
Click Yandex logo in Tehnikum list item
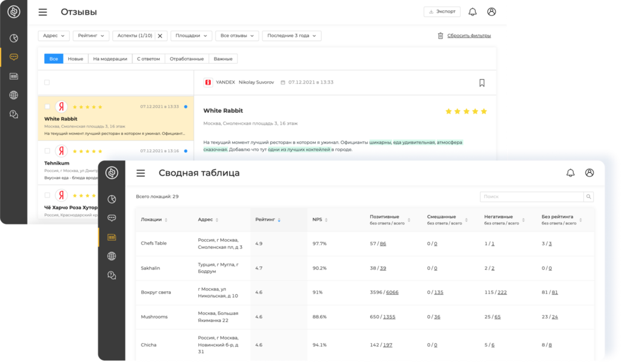coord(61,151)
